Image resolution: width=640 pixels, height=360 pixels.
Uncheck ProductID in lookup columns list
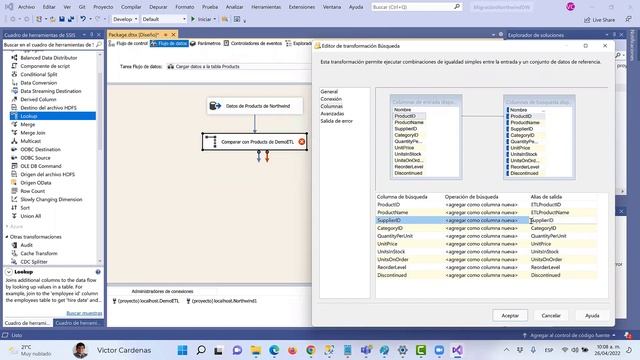point(508,116)
